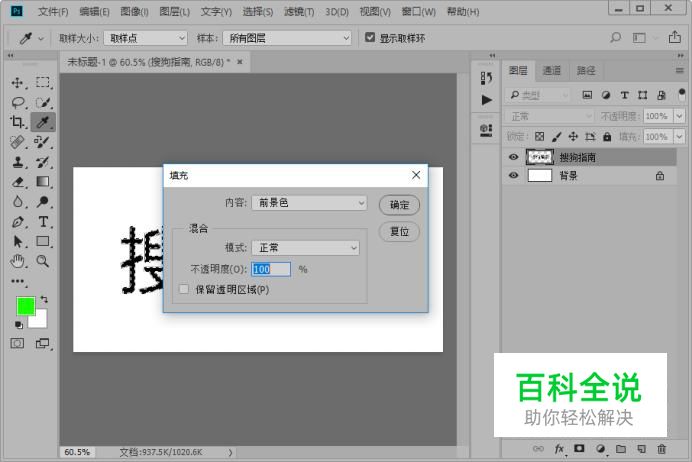Select the Blur tool
Screen dimensions: 692x462
pyautogui.click(x=18, y=202)
